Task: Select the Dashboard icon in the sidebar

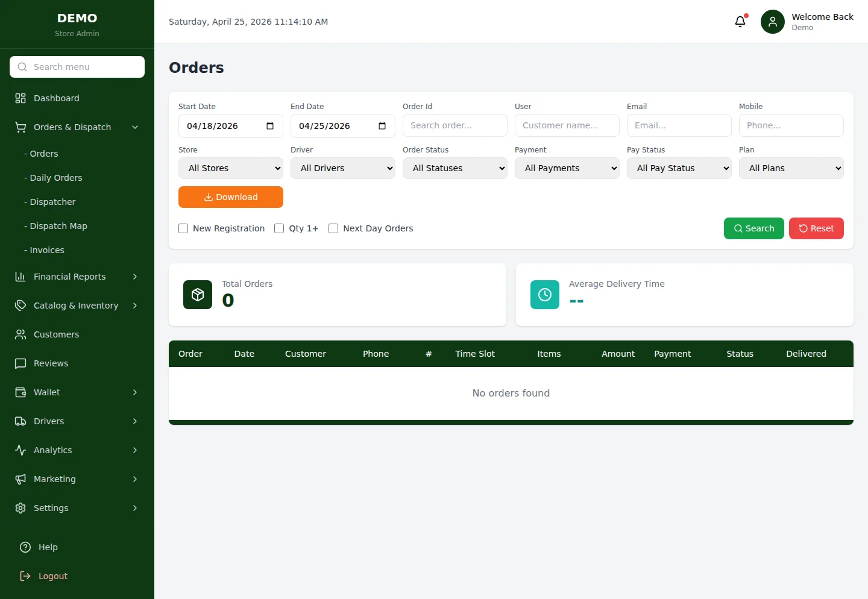Action: pyautogui.click(x=20, y=98)
